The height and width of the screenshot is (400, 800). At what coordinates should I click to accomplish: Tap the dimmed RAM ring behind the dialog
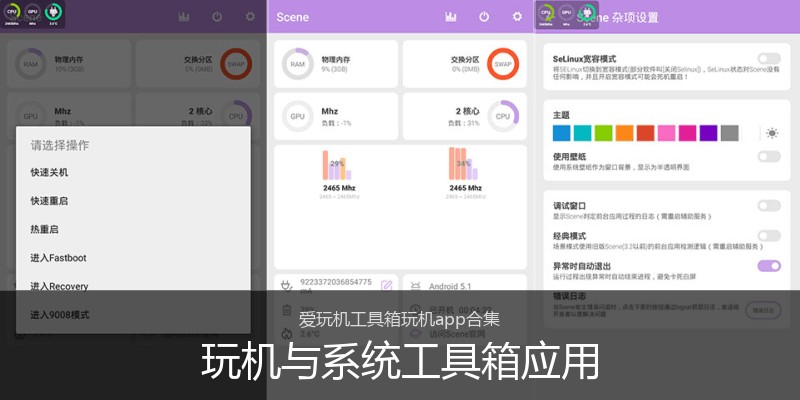[31, 64]
